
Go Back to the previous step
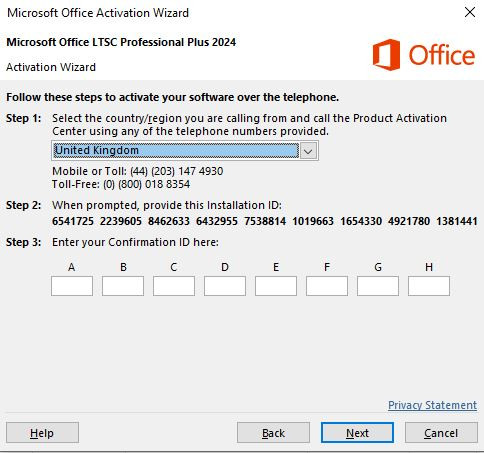[273, 433]
